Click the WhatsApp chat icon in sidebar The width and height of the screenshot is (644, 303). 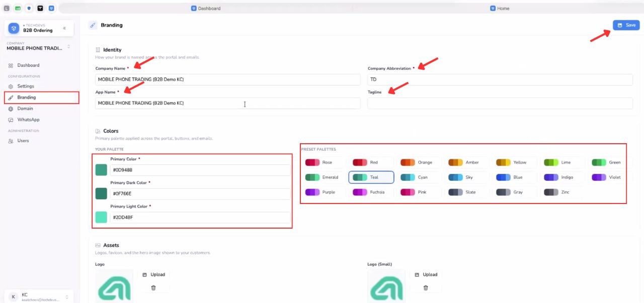11,120
